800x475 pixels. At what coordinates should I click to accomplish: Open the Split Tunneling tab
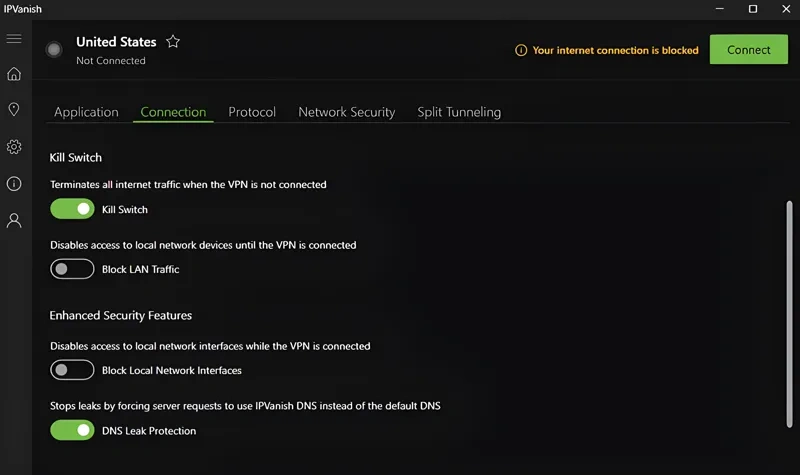(x=459, y=112)
